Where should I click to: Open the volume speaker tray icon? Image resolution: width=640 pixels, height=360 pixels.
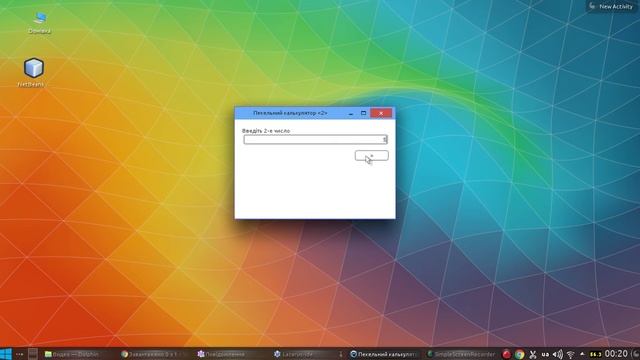pyautogui.click(x=558, y=354)
